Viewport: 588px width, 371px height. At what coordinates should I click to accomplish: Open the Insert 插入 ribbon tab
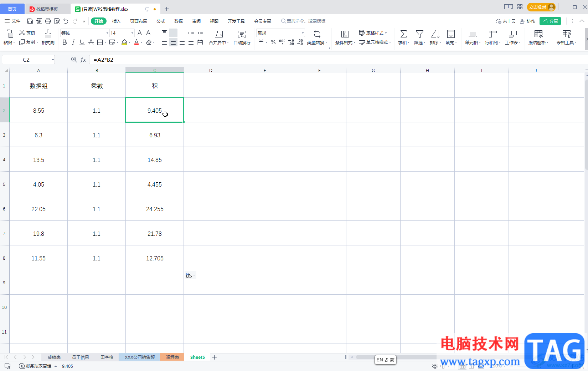[117, 21]
